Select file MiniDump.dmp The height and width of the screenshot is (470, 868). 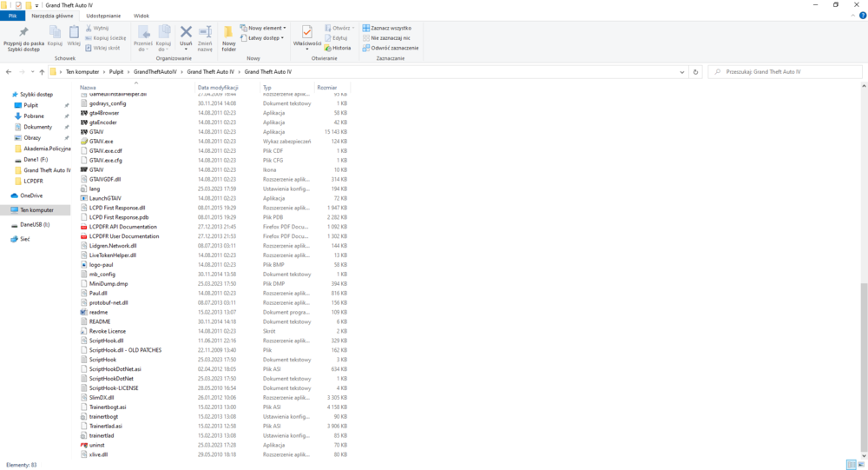tap(108, 284)
